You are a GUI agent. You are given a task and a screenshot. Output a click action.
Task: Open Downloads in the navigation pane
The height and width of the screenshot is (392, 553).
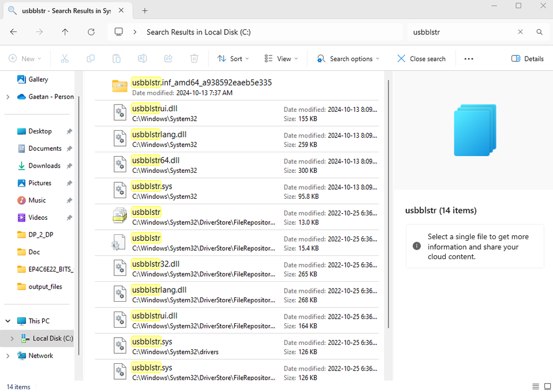click(x=44, y=166)
